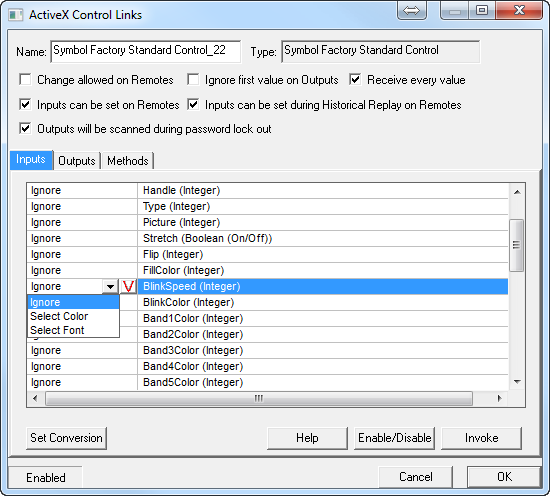Click the horizontal scrollbar thumb
The height and width of the screenshot is (496, 550).
click(259, 398)
